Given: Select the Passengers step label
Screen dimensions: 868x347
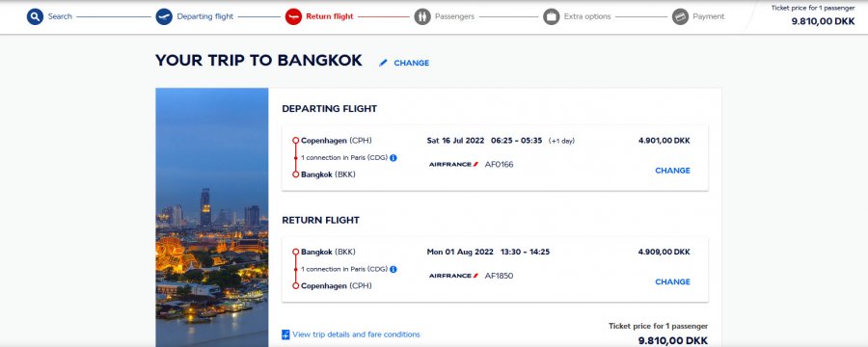Looking at the screenshot, I should tap(454, 16).
